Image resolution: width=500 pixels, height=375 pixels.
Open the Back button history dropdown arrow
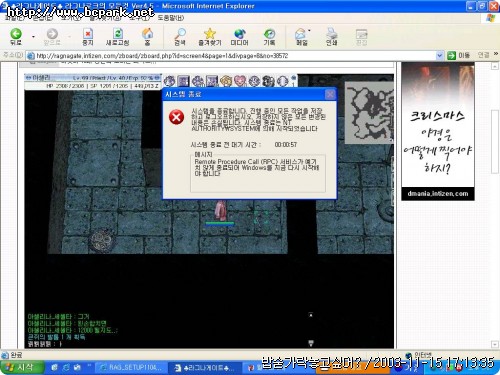point(33,36)
